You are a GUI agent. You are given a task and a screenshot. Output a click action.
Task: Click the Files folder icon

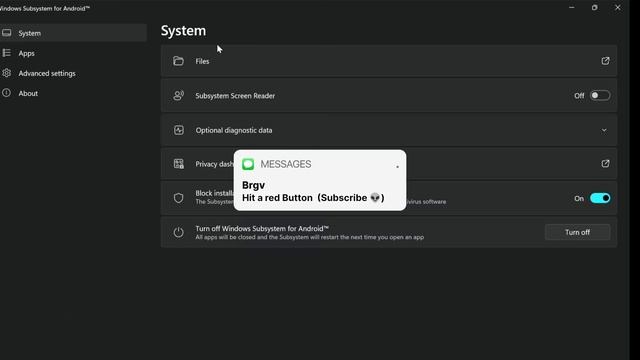click(x=178, y=61)
